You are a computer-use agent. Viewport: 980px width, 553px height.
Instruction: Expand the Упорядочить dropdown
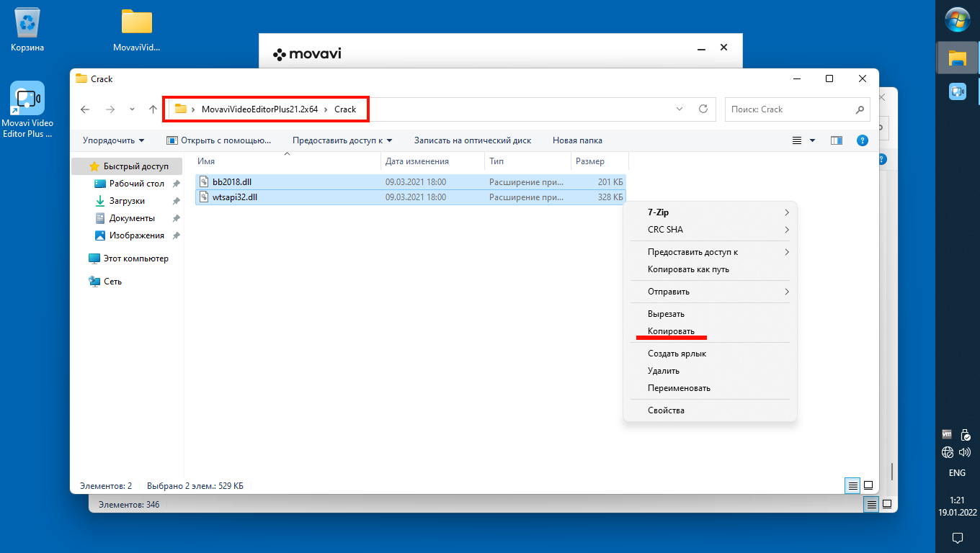point(114,140)
